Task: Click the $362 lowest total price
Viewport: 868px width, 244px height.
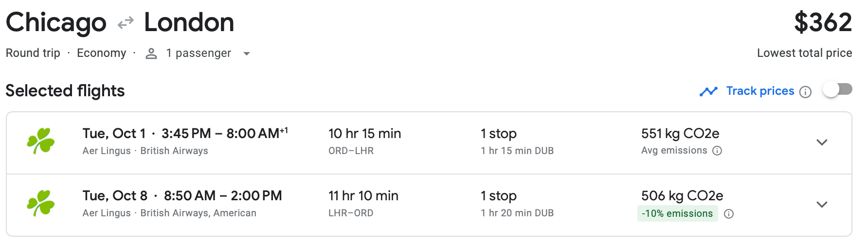Action: coord(823,23)
